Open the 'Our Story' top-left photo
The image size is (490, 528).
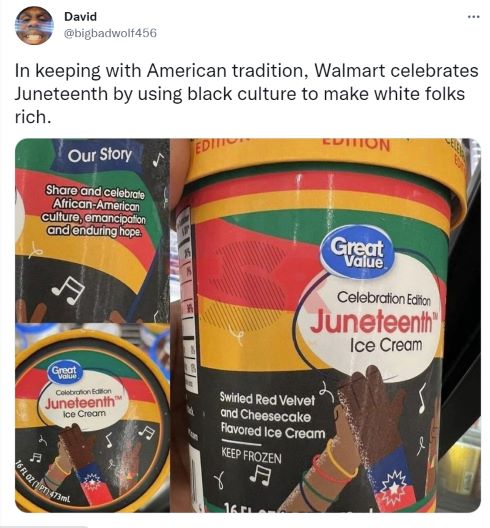click(x=92, y=230)
